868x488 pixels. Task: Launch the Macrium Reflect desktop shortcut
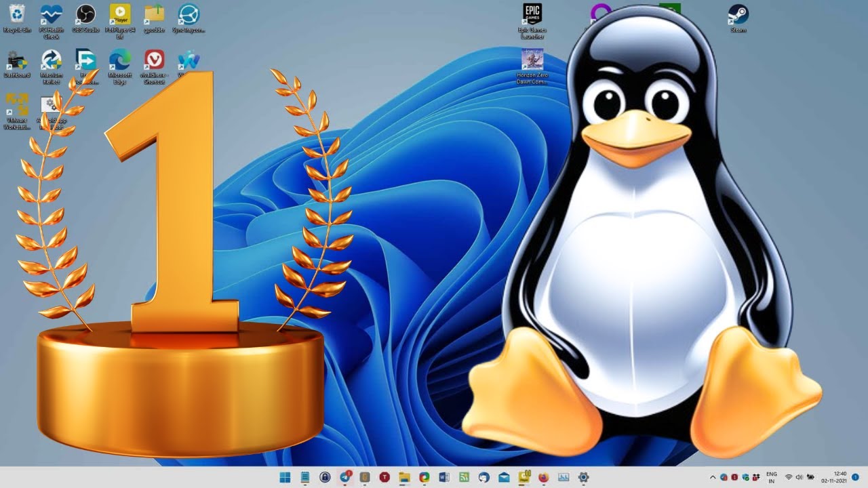(52, 66)
